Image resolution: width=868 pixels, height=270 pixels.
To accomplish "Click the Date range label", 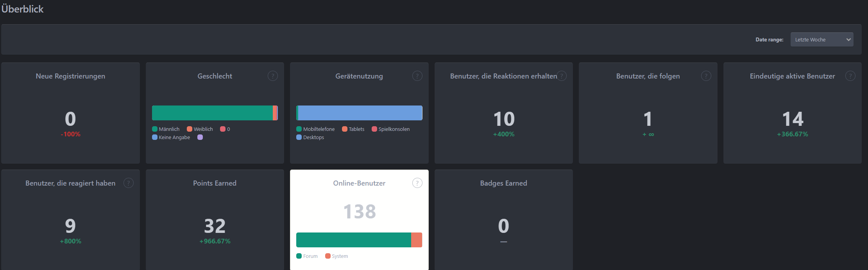I will coord(770,39).
